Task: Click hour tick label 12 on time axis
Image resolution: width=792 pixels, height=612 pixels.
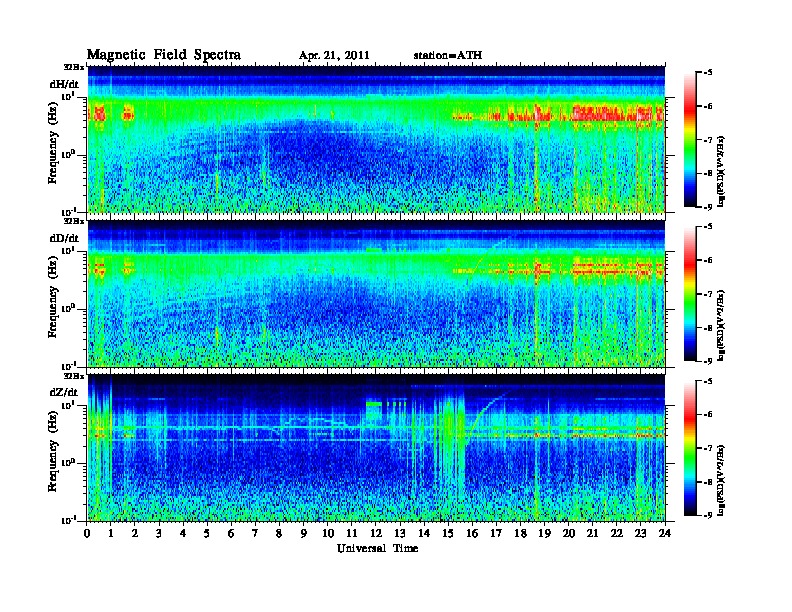Action: pos(376,534)
